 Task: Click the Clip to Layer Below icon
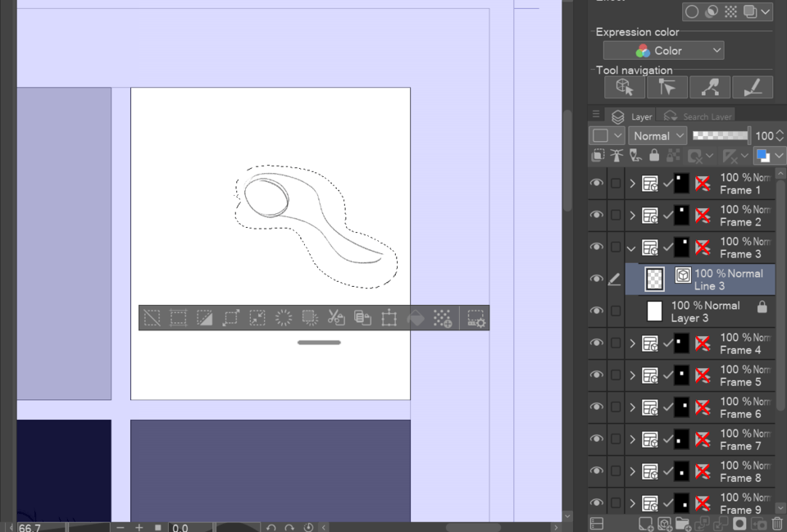coord(598,154)
